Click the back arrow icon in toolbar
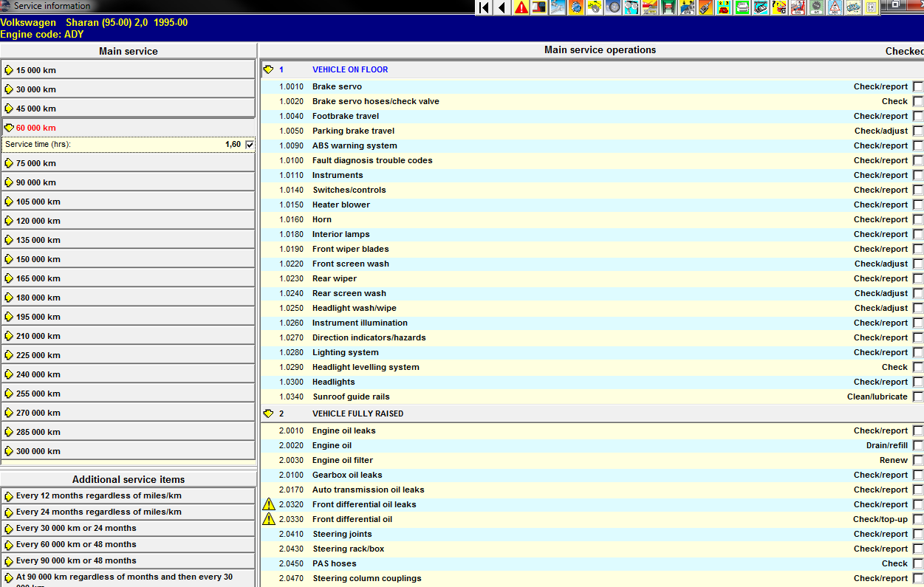 [502, 7]
